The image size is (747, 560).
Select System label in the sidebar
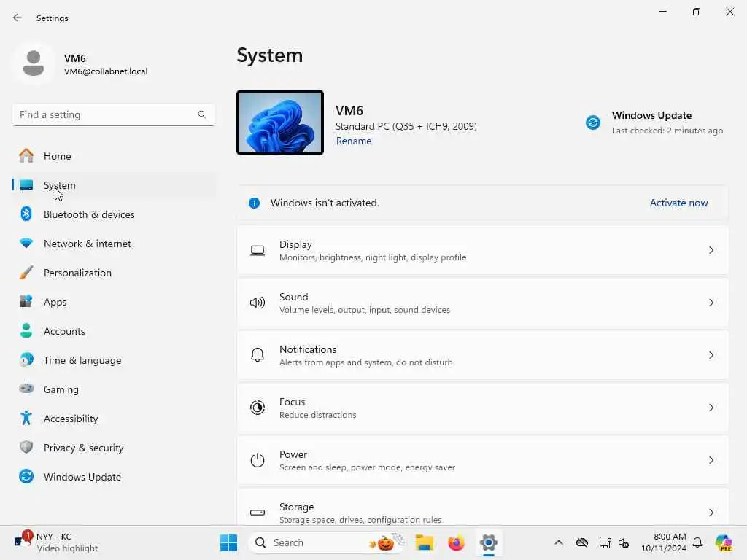pos(60,185)
